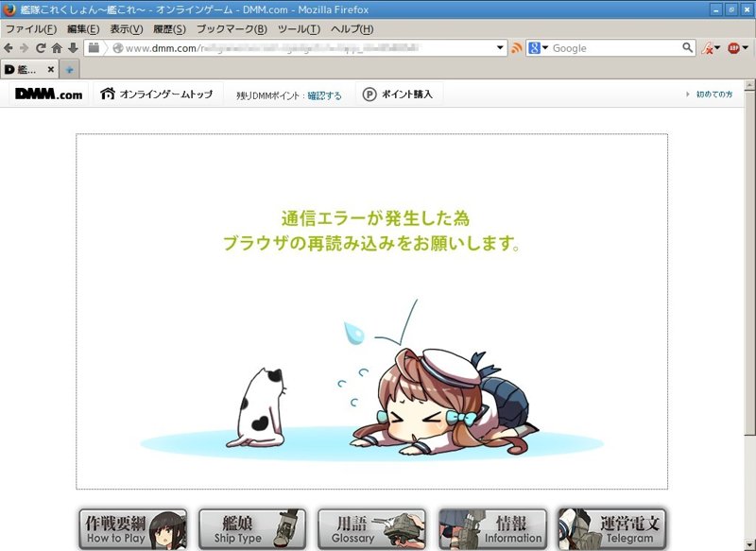Screen dimensions: 756x551
Task: Click the fallen sailor girl illustration
Action: click(443, 403)
